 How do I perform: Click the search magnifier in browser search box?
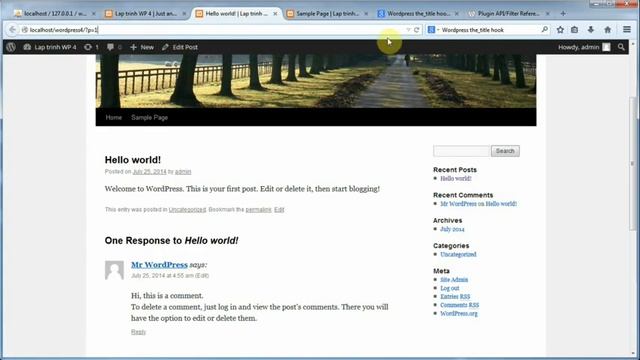[544, 29]
